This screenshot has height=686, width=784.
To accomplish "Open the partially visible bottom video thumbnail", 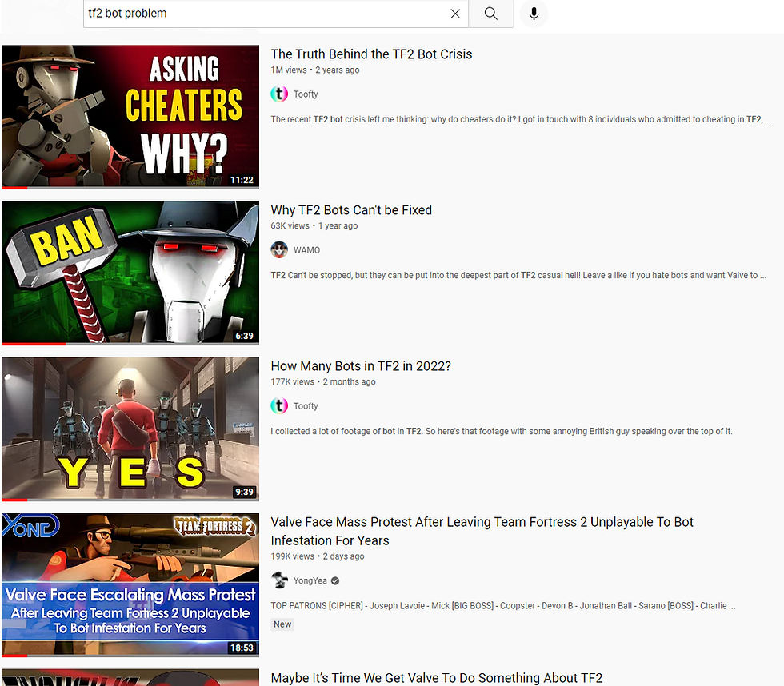I will tap(130, 677).
